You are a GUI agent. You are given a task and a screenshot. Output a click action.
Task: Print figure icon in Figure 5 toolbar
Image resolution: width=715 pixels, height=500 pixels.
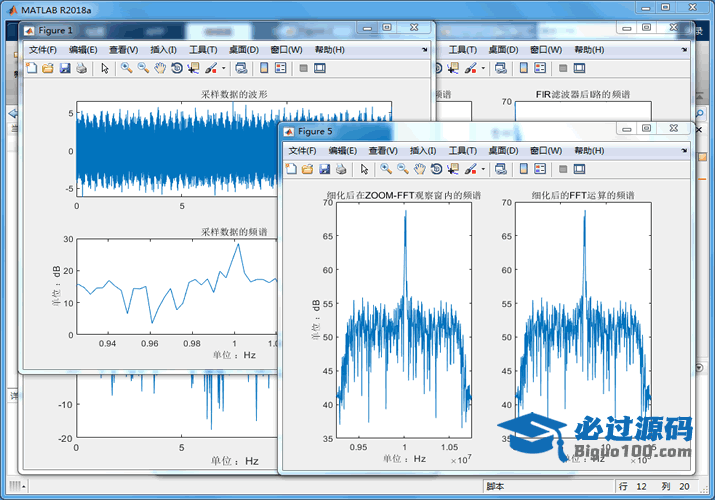(341, 169)
